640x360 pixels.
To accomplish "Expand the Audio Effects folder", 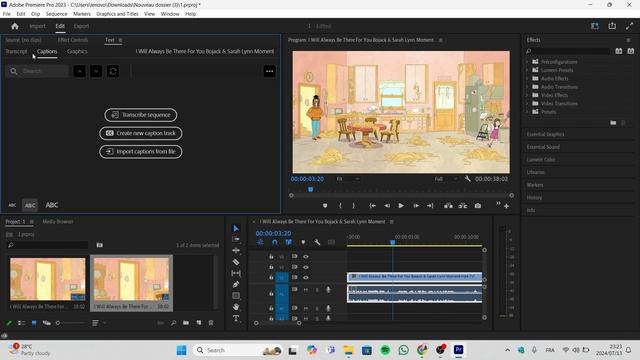I will point(527,78).
